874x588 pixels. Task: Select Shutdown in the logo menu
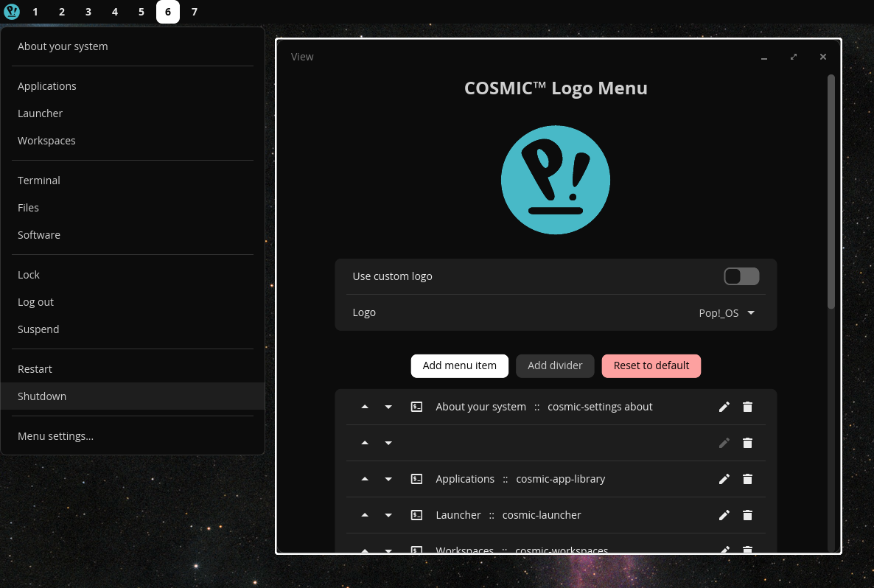coord(133,396)
